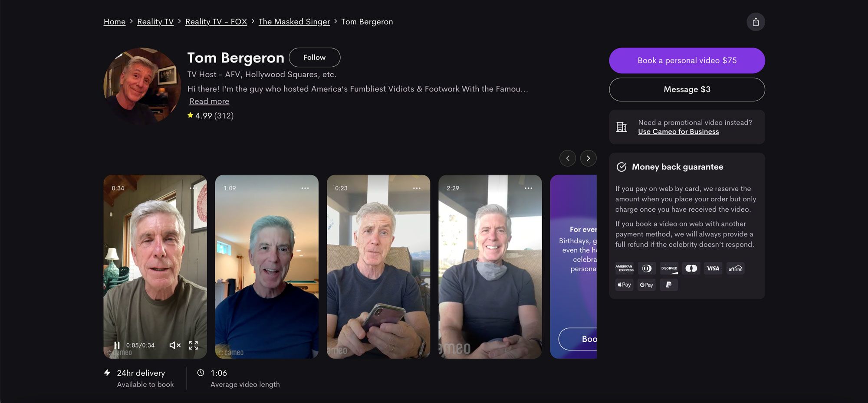The height and width of the screenshot is (403, 868).
Task: Open options menu on the 2:29 video
Action: (x=528, y=188)
